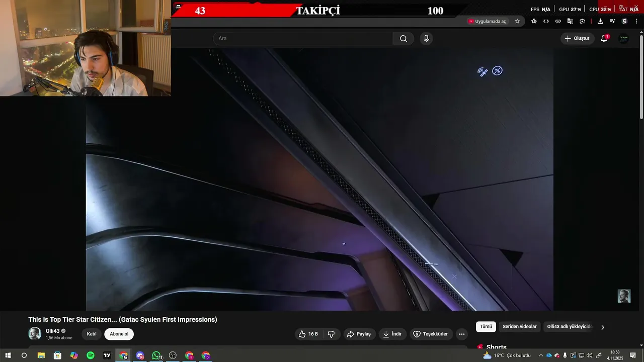Dislike the video with thumbs down
644x362 pixels.
pos(331,334)
